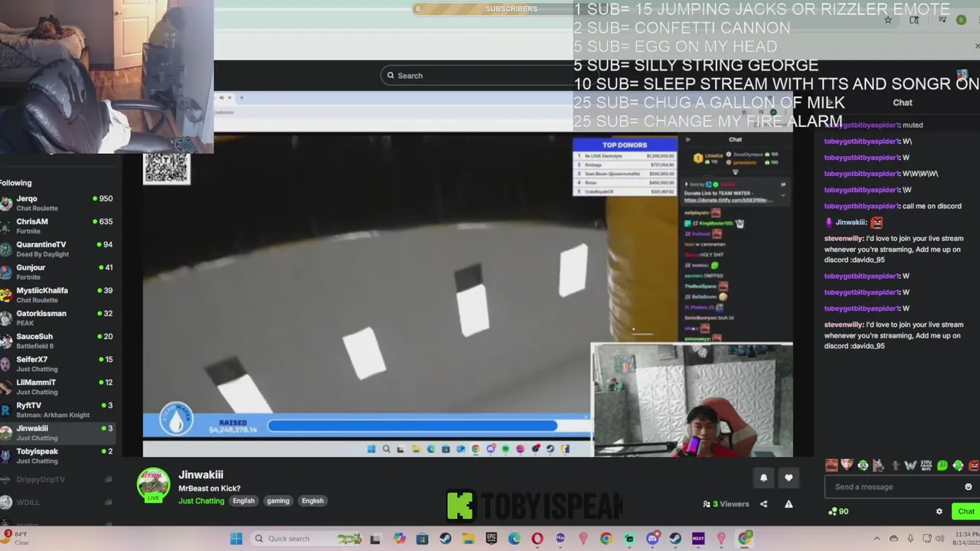Open Gatorkissman channel in sidebar

[57, 318]
